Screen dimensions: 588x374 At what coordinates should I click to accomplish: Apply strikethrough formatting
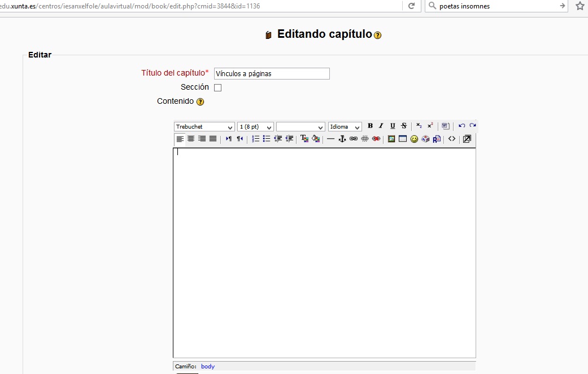[403, 126]
